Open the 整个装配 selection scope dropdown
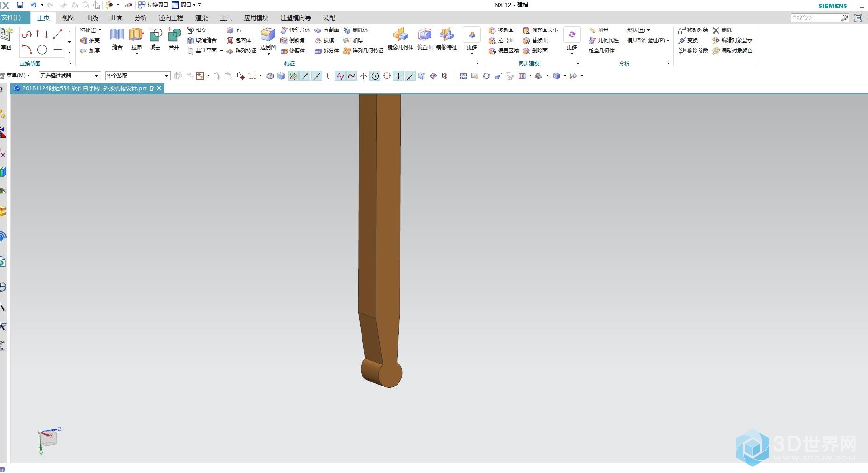 (x=137, y=76)
